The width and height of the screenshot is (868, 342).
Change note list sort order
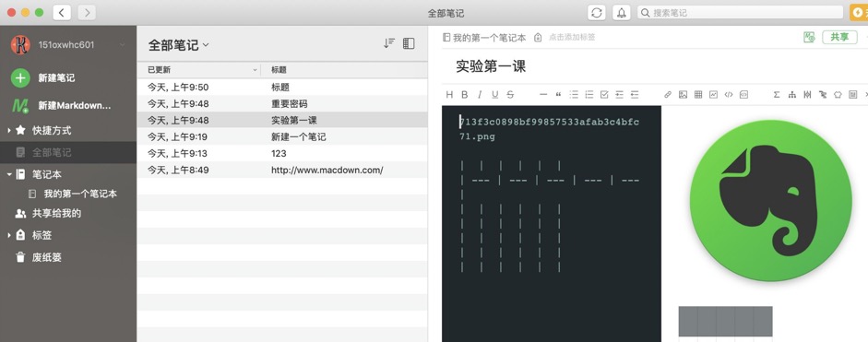[x=389, y=43]
